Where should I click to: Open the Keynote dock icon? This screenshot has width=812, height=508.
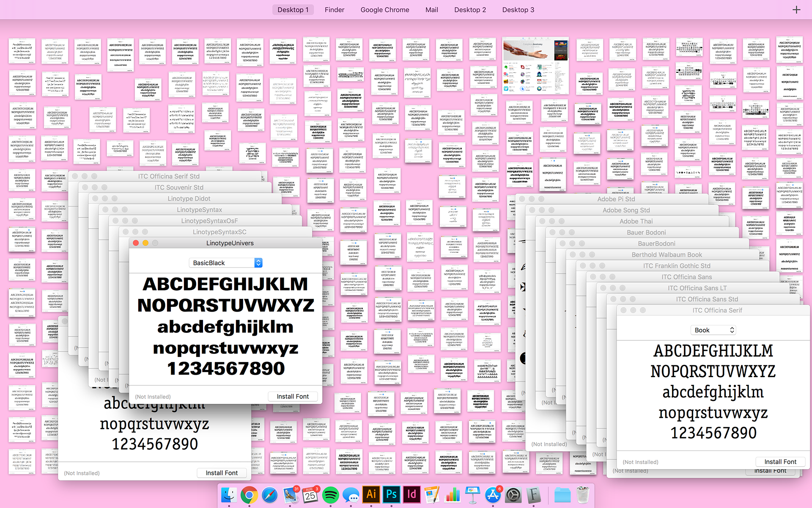(x=472, y=494)
